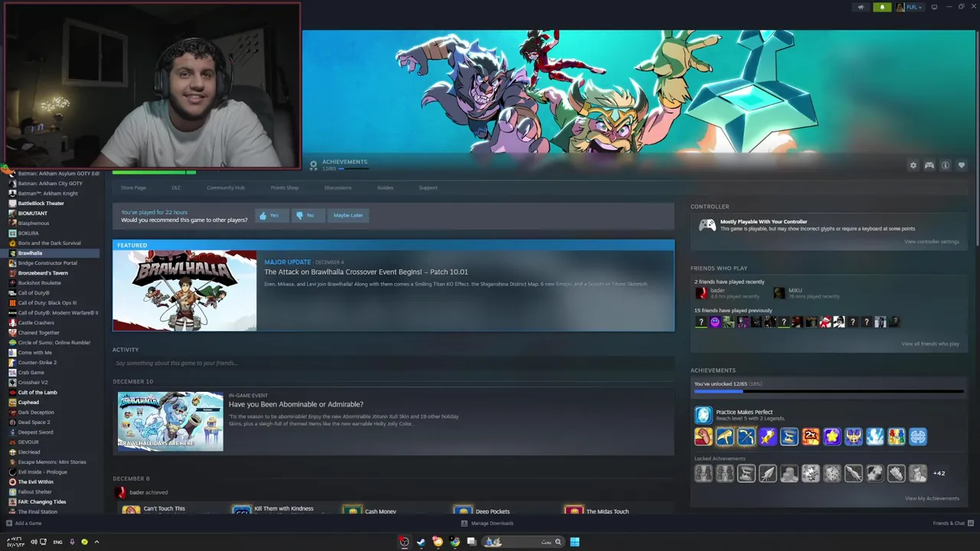This screenshot has height=551, width=980.
Task: Click Add a Game button
Action: pos(24,523)
